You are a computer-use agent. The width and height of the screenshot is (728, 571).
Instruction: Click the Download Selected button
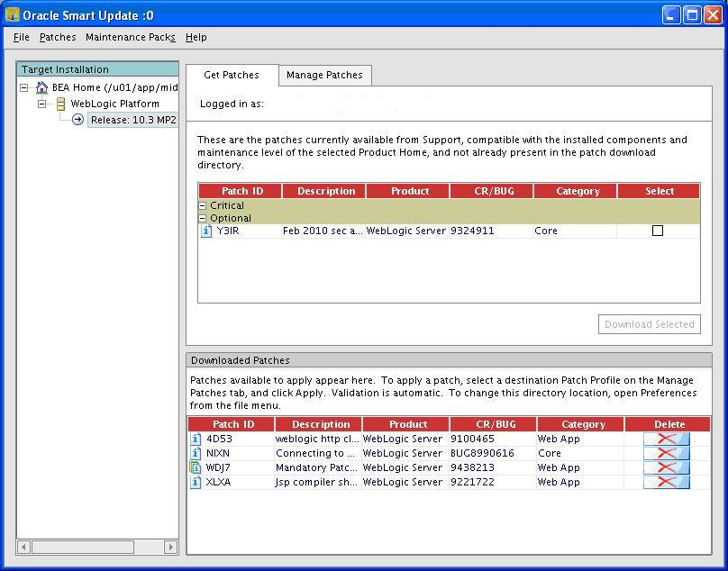pos(649,325)
